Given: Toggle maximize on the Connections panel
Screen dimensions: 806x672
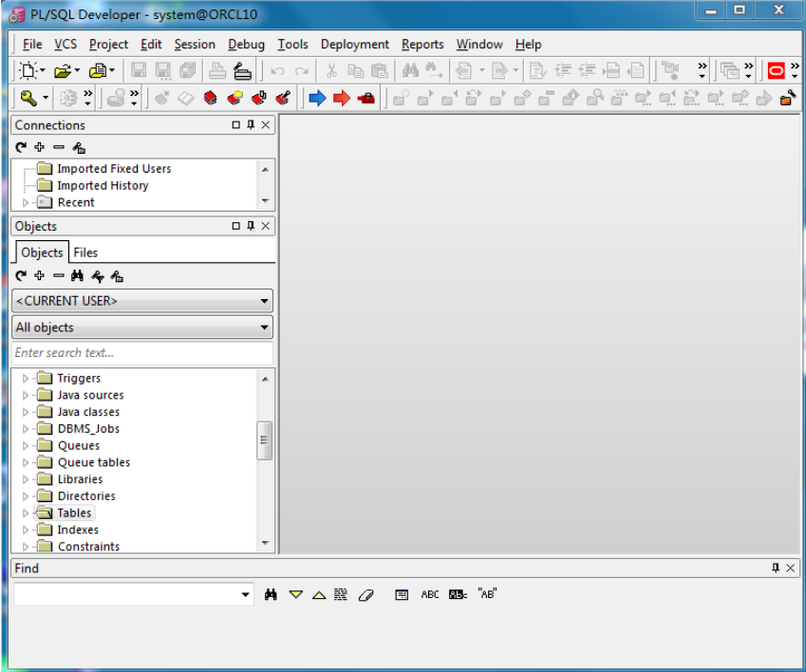Looking at the screenshot, I should tap(236, 125).
